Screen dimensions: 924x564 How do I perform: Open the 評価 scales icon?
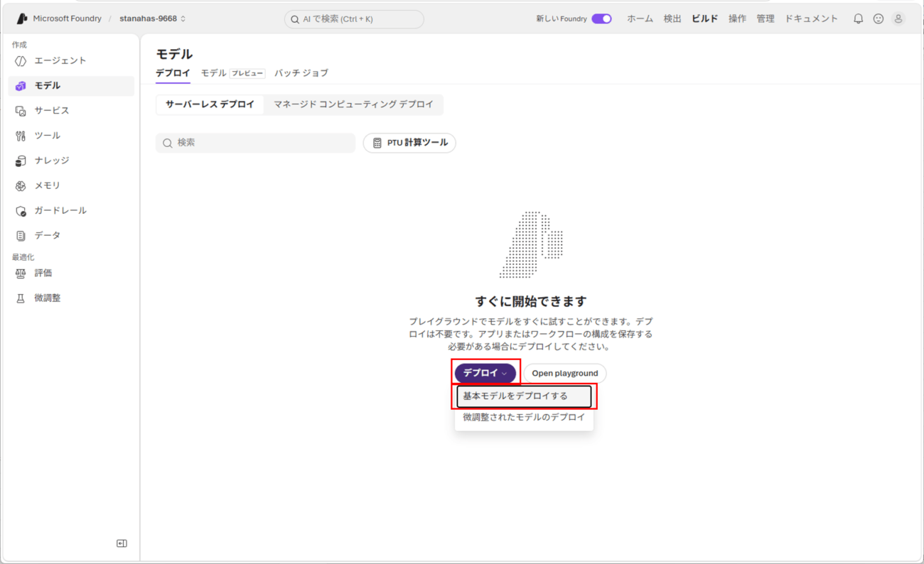pyautogui.click(x=21, y=273)
